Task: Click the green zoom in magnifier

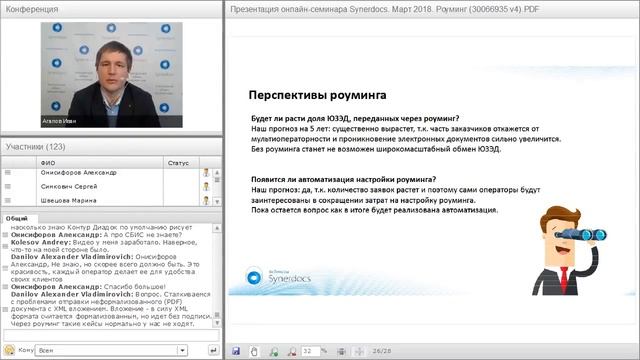Action: tap(273, 351)
